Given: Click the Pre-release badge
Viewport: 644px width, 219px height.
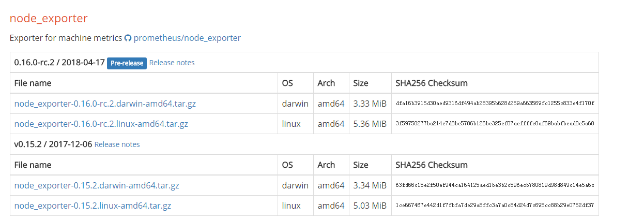Looking at the screenshot, I should (x=127, y=63).
